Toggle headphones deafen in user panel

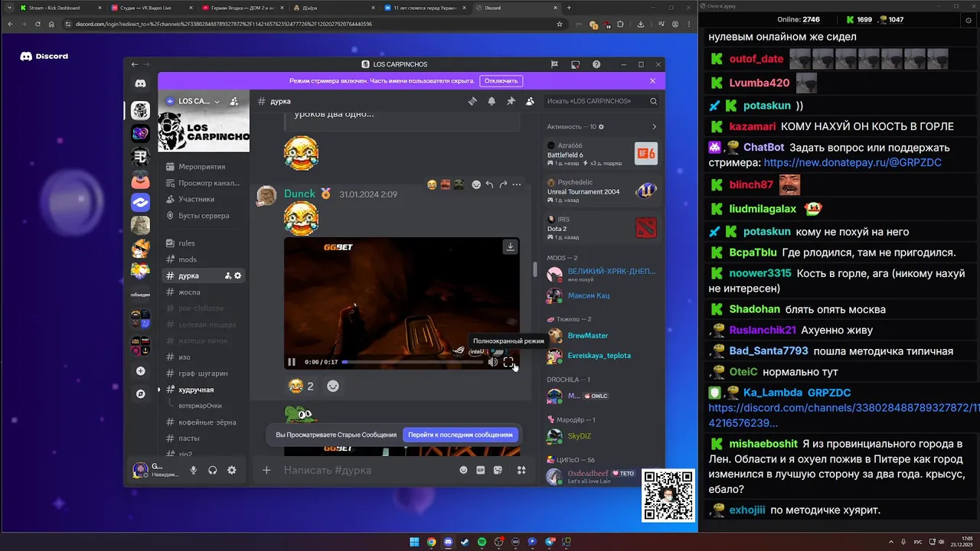[x=213, y=470]
